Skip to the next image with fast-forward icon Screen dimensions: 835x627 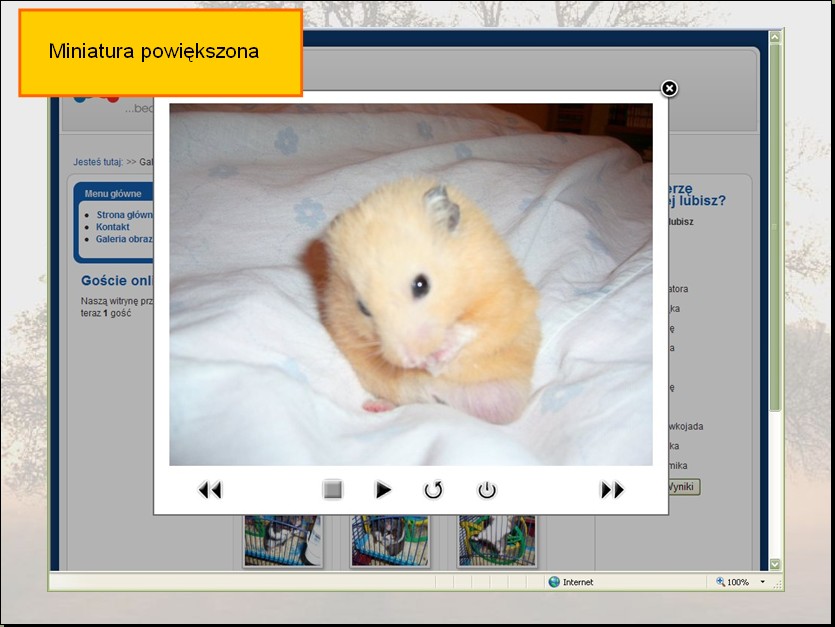(612, 490)
